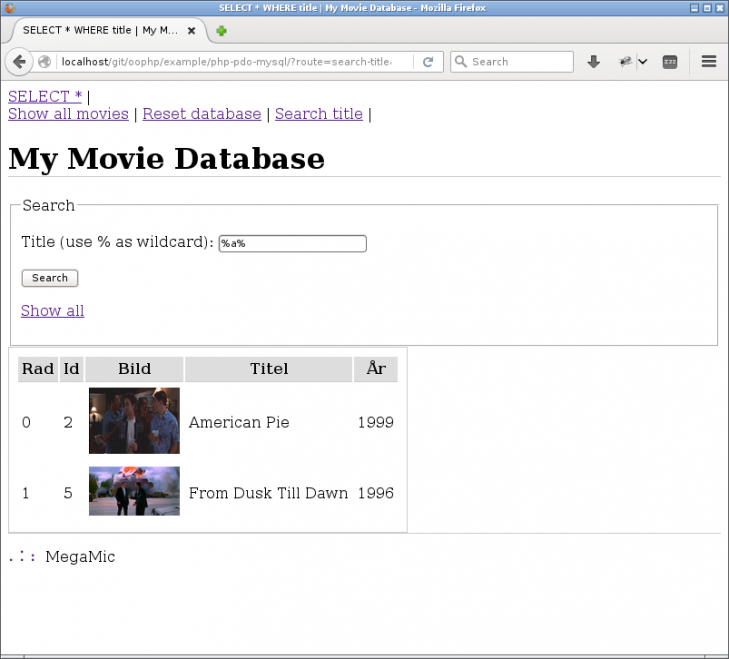Click the localhost URL address bar
Screen dimensions: 729x659
[226, 62]
